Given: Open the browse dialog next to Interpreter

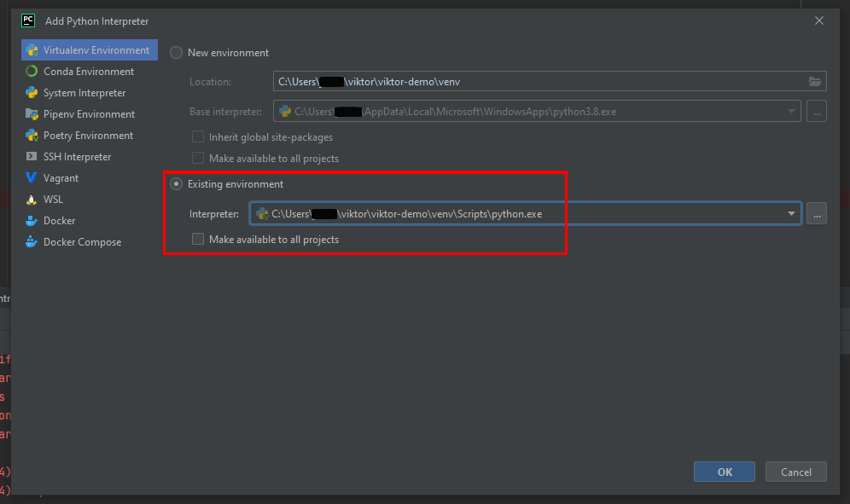Looking at the screenshot, I should 816,213.
